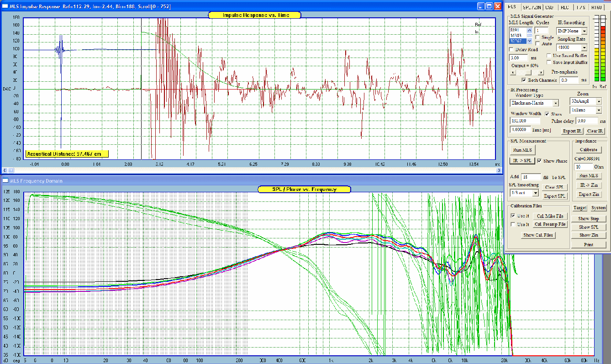The image size is (611, 364).
Task: Click the Cycles input field
Action: (x=542, y=30)
